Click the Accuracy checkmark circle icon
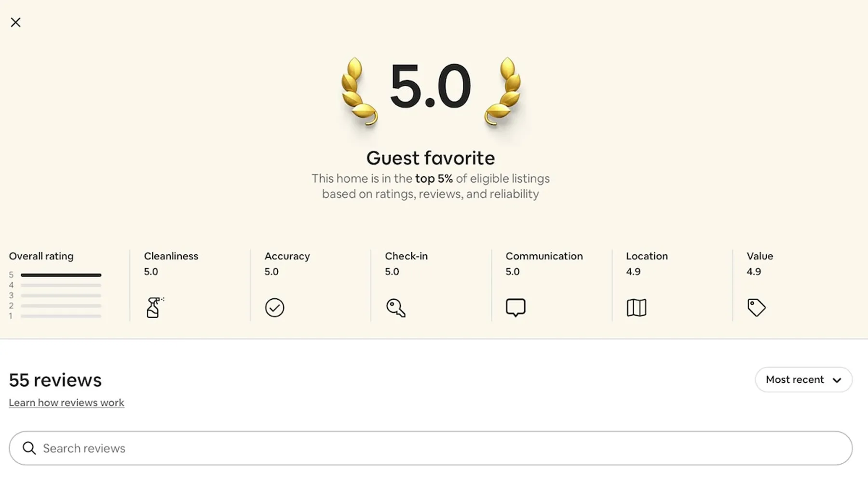The height and width of the screenshot is (482, 868). click(x=274, y=308)
